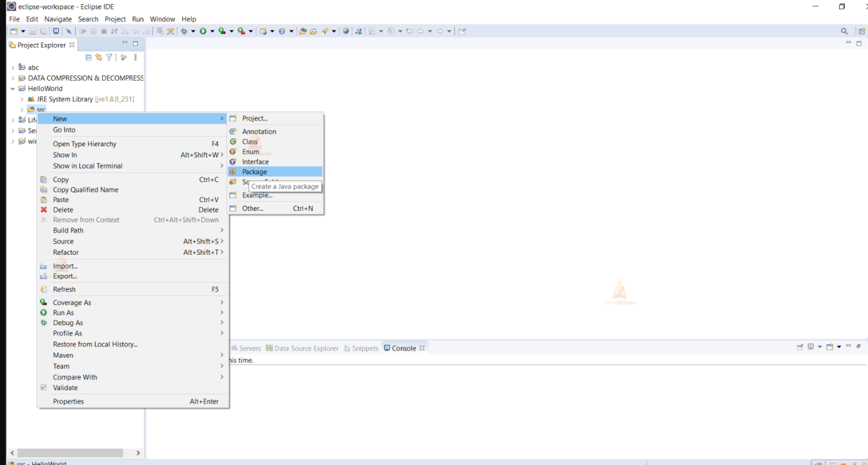Click the Project Explorer horizontal scrollbar thumb
The height and width of the screenshot is (465, 868).
[71, 453]
